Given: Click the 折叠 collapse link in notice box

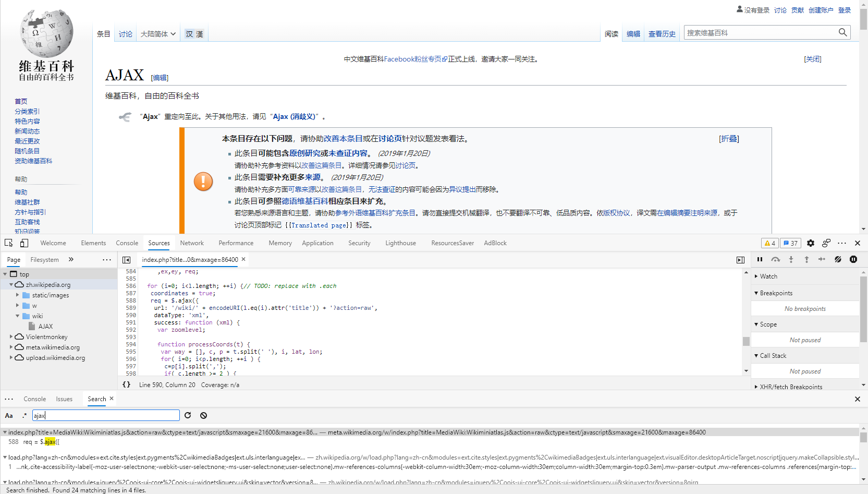Looking at the screenshot, I should click(729, 139).
